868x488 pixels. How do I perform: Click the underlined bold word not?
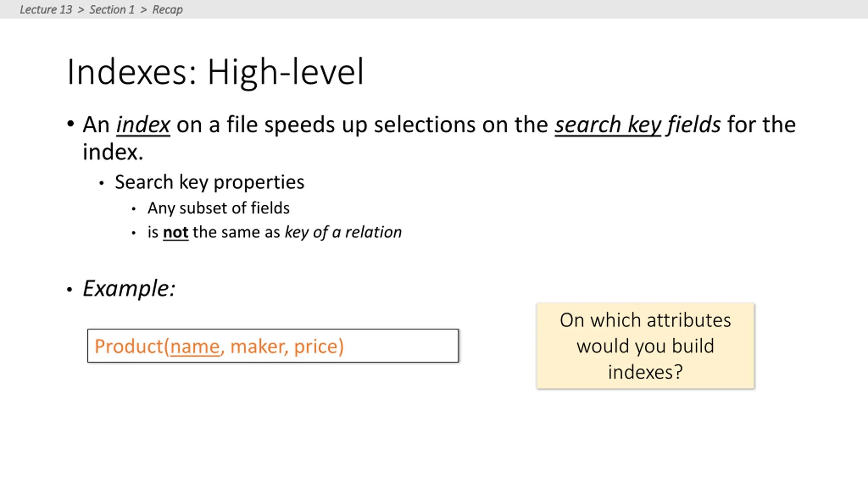[x=176, y=232]
